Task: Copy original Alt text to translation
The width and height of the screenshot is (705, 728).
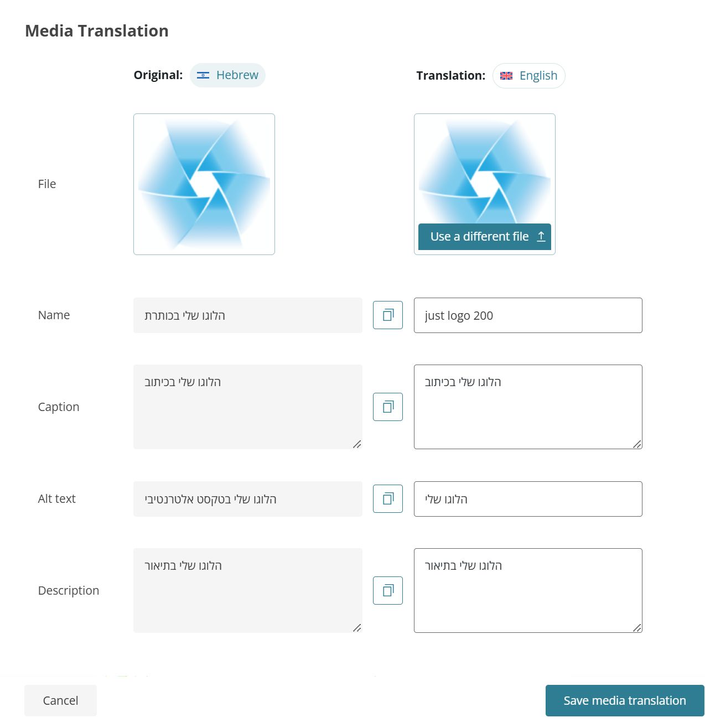Action: click(388, 499)
